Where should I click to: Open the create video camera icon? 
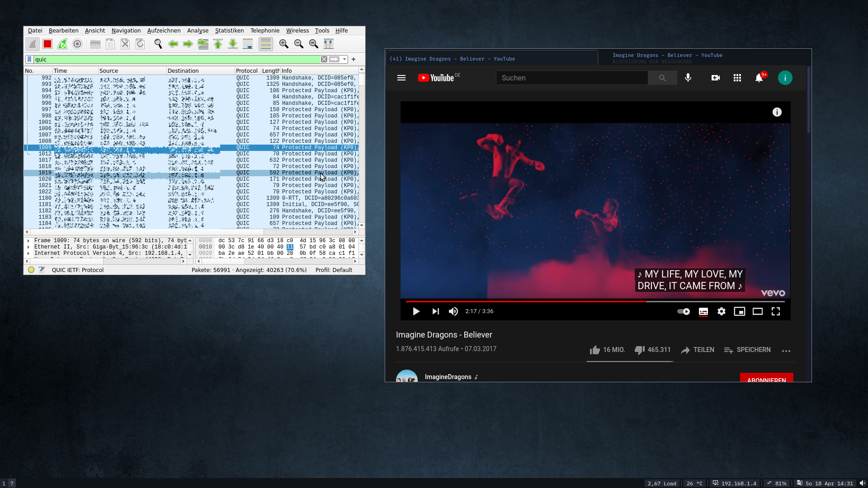(716, 78)
